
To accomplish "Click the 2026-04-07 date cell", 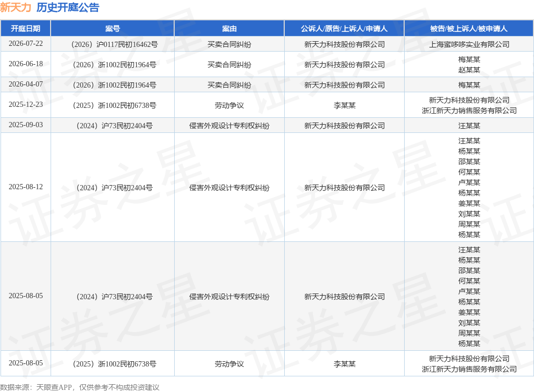I will click(x=26, y=84).
